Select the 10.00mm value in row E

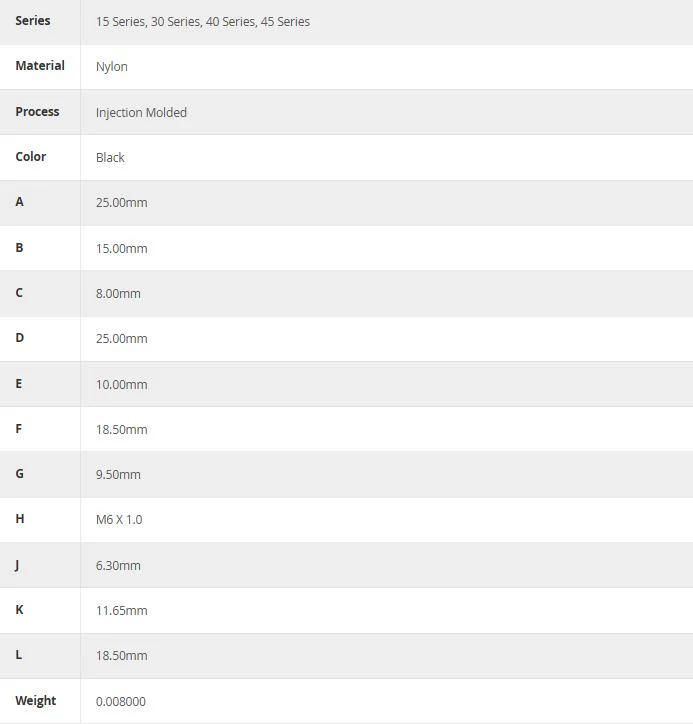122,385
